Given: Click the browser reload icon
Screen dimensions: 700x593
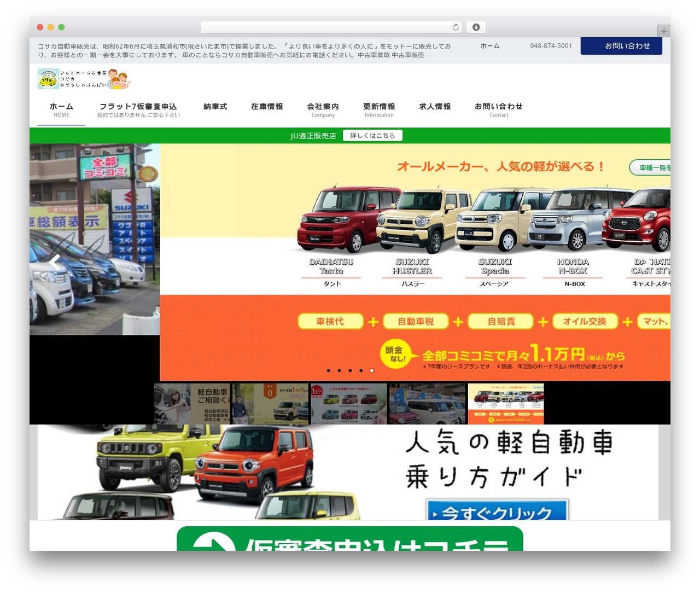Looking at the screenshot, I should (456, 27).
